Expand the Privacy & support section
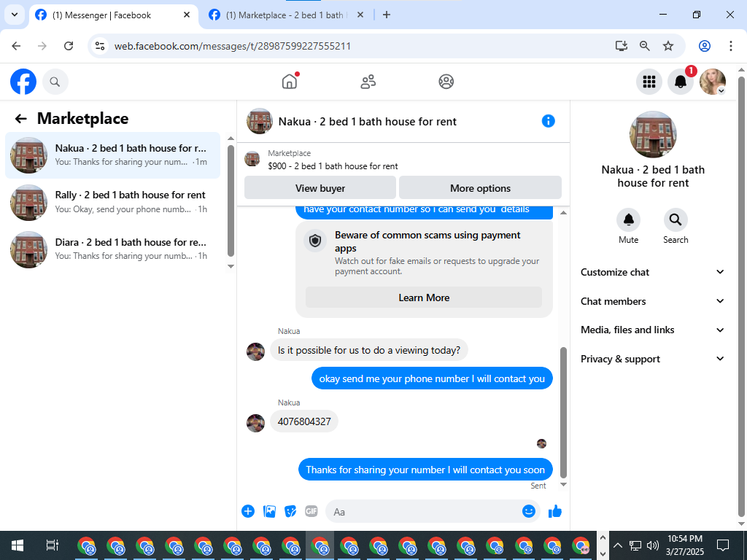The height and width of the screenshot is (560, 747). coord(652,359)
